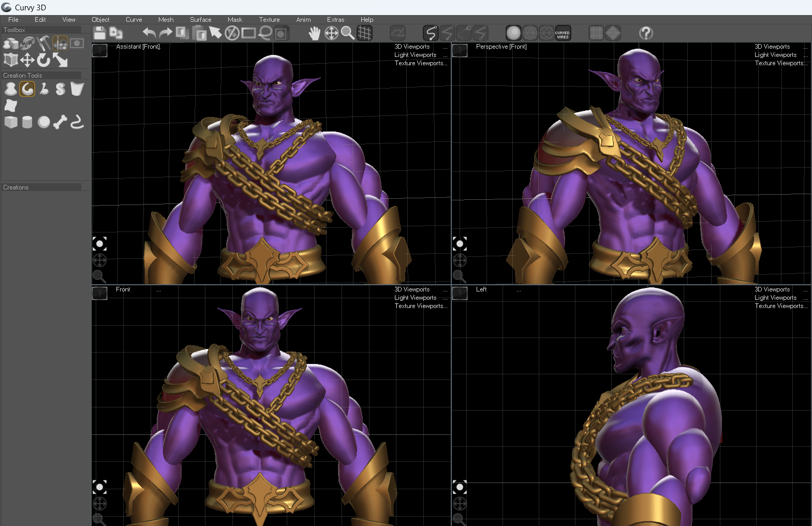Select the wireframe box transform tool in Toolbox

(x=11, y=60)
